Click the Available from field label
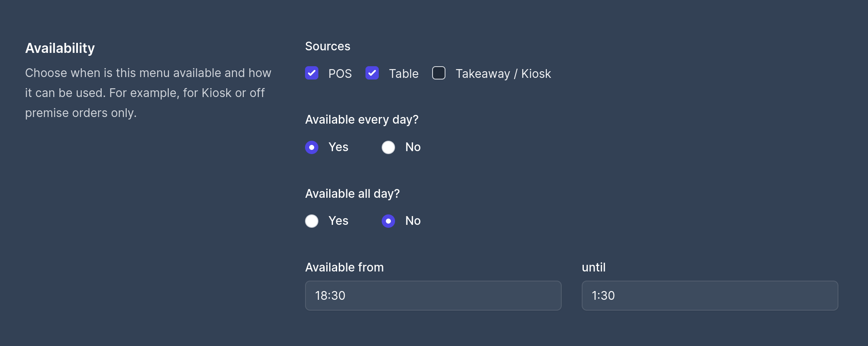 tap(344, 267)
